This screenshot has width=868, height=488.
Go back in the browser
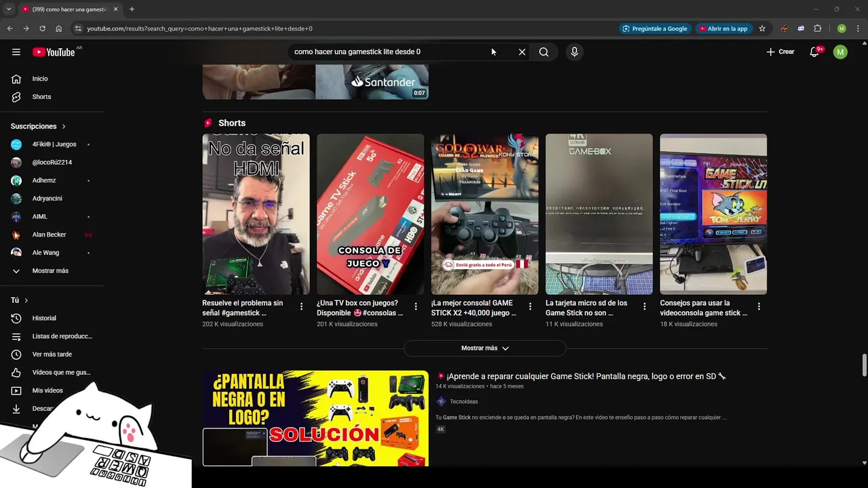tap(9, 28)
